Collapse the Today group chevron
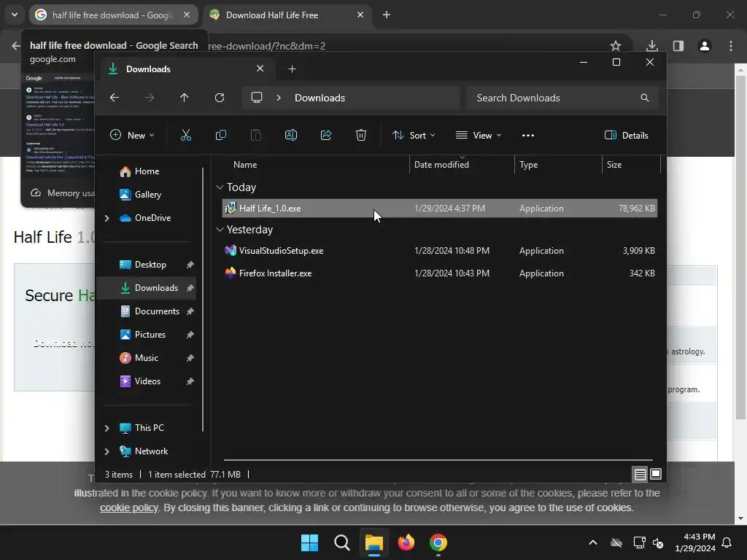This screenshot has width=747, height=560. pyautogui.click(x=220, y=187)
